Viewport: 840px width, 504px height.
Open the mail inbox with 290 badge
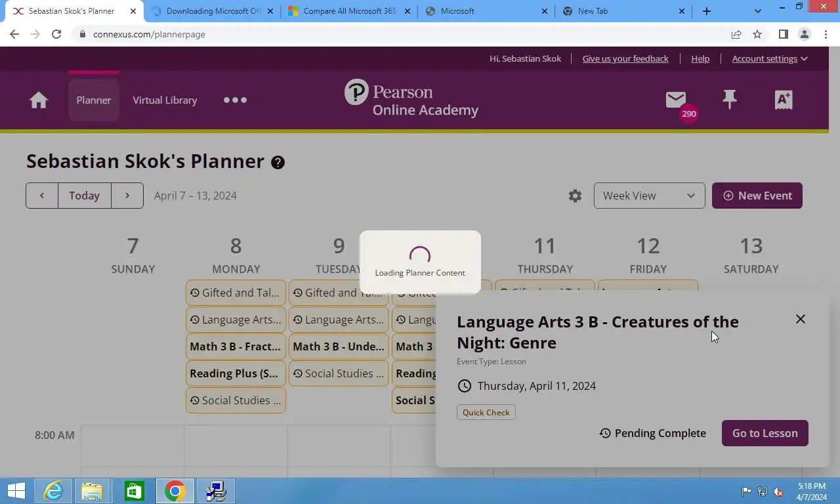point(676,100)
